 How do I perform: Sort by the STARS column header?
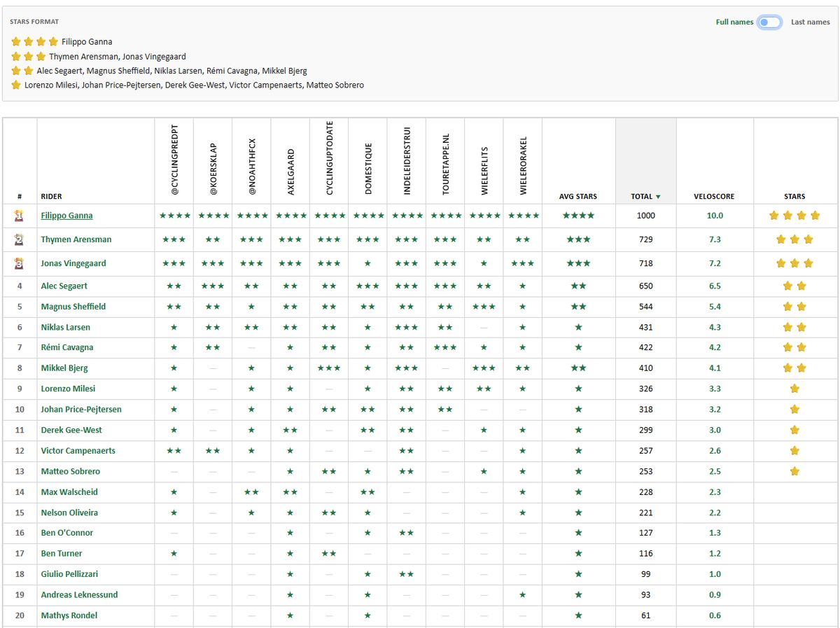(794, 197)
